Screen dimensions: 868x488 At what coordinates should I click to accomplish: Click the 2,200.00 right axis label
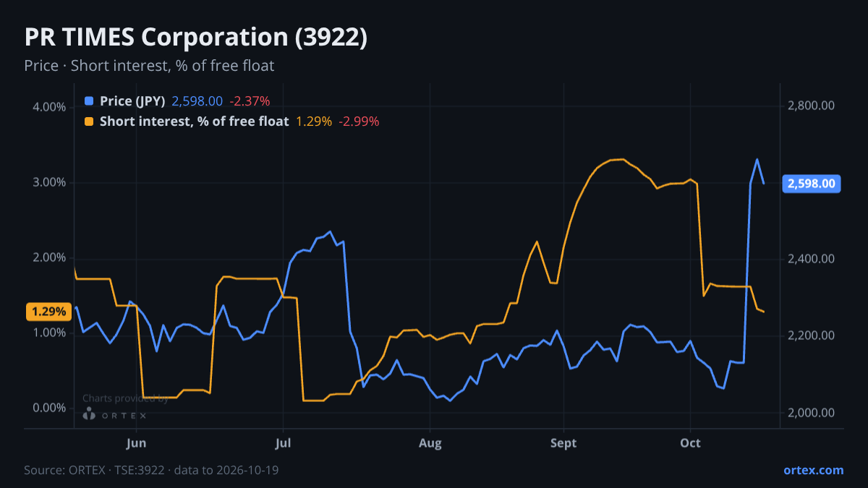[812, 336]
